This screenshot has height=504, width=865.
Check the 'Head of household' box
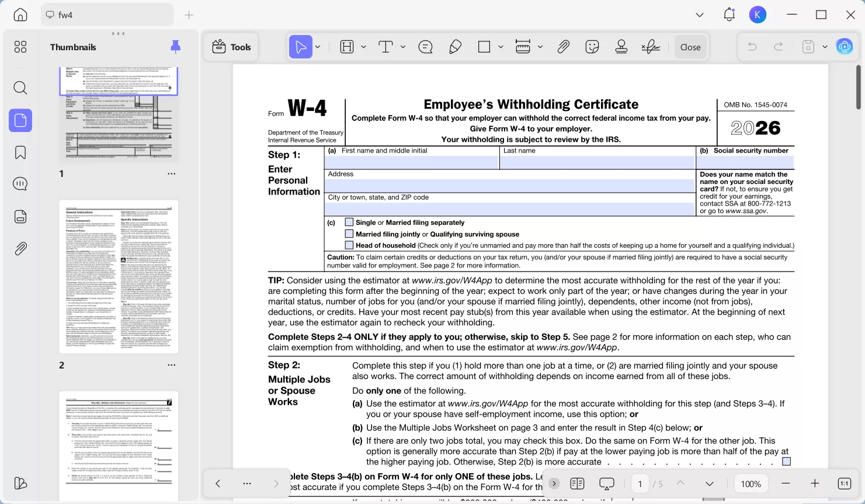pos(349,245)
